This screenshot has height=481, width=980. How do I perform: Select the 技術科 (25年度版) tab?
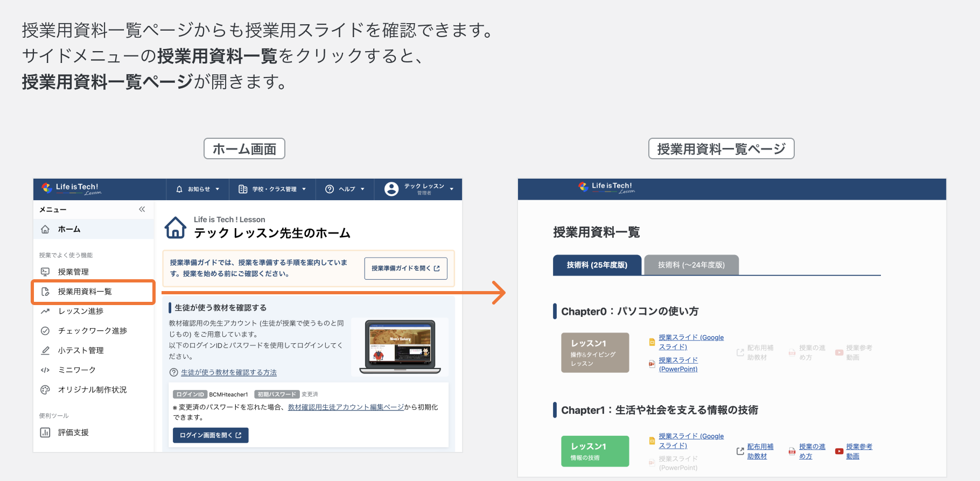tap(597, 265)
